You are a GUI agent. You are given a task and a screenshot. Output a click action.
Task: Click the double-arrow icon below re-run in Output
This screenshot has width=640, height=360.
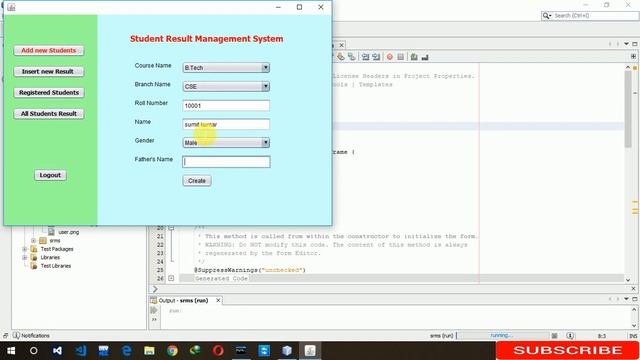coord(154,320)
